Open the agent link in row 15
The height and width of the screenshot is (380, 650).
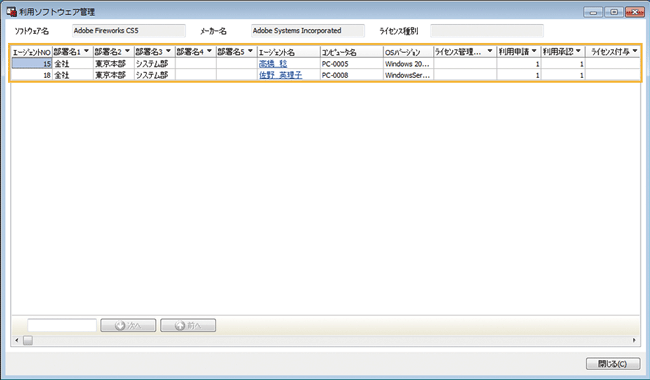click(273, 64)
